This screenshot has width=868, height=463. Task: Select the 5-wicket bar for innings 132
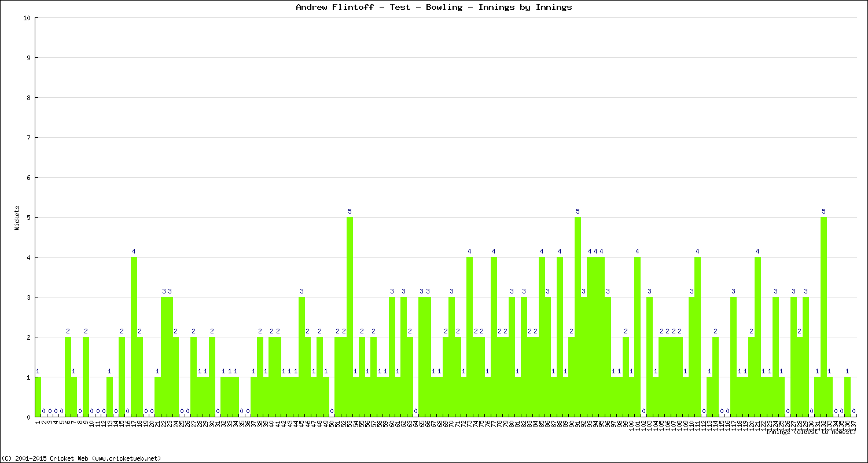click(823, 317)
